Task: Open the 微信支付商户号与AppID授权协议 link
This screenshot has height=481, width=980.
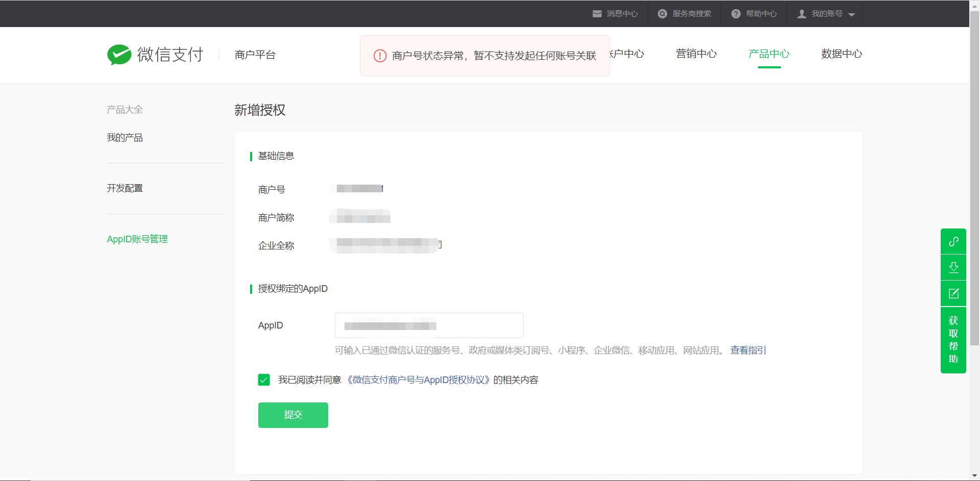Action: 419,380
